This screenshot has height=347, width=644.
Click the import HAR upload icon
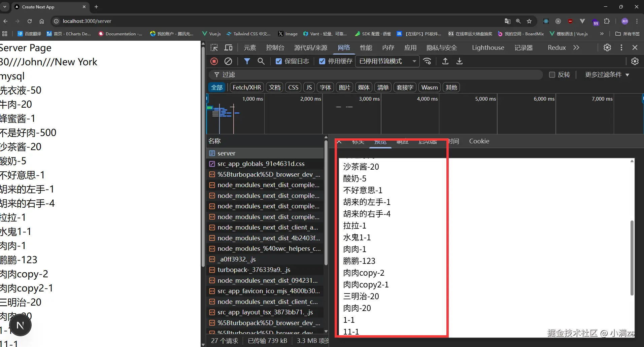coord(445,61)
